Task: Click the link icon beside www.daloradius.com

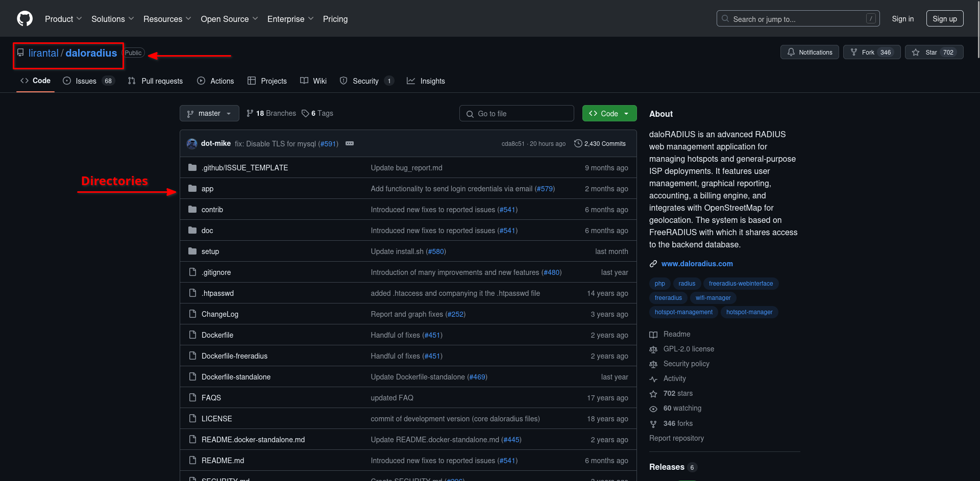Action: tap(653, 264)
